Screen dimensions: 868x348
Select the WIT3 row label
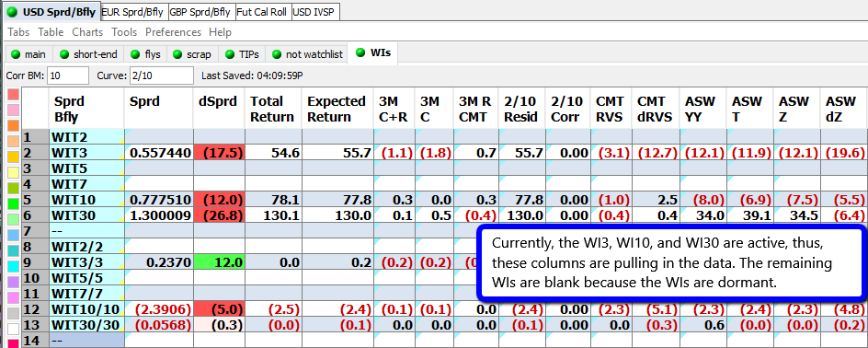point(87,153)
